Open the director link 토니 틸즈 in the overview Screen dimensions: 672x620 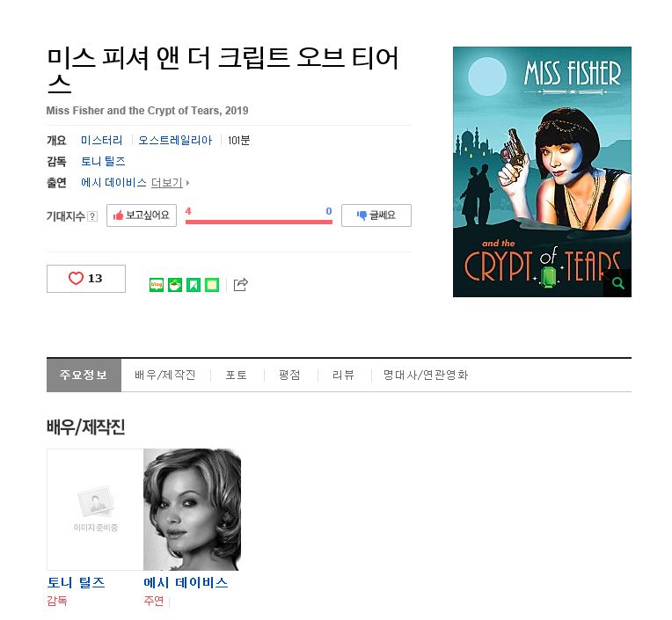(103, 162)
